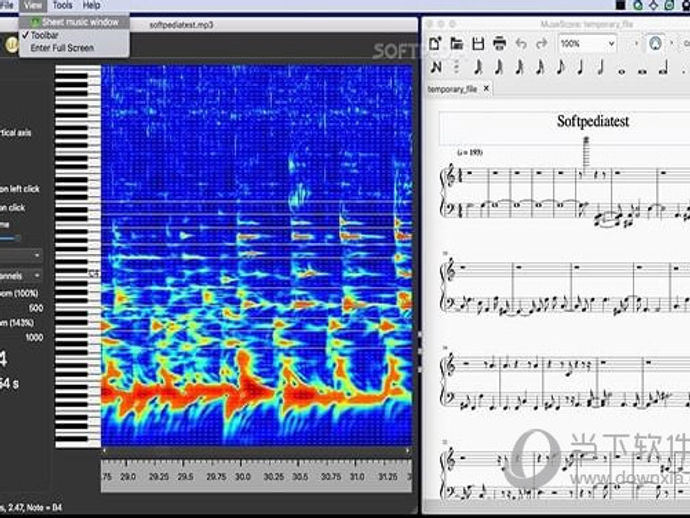
Task: Enable note input mode in MuseScore
Action: (x=436, y=67)
